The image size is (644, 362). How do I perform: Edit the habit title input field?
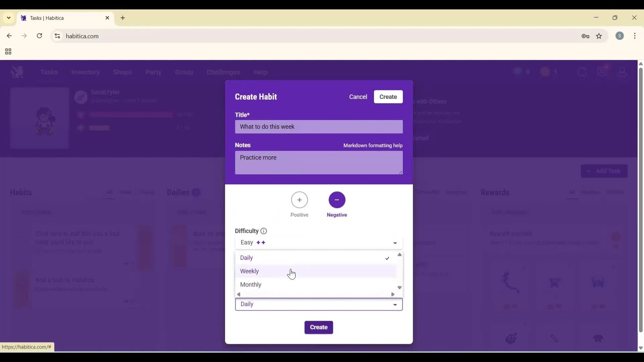pos(319,126)
